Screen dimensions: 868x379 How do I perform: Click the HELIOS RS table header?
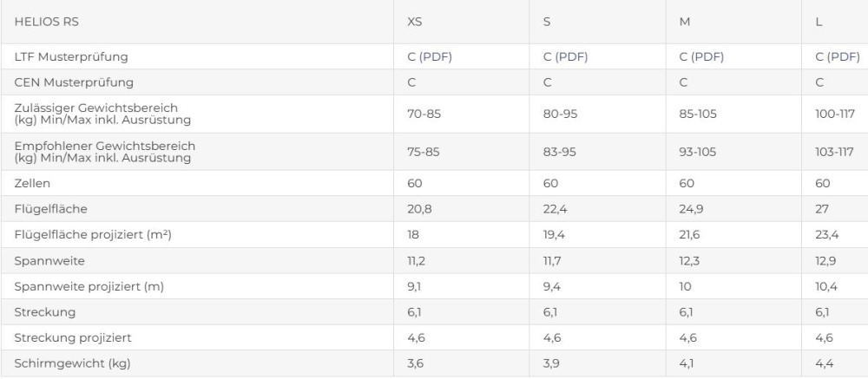[47, 23]
